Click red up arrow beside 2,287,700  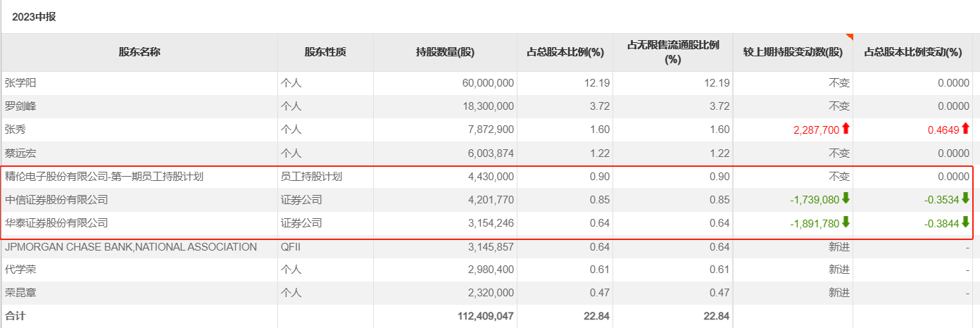846,129
